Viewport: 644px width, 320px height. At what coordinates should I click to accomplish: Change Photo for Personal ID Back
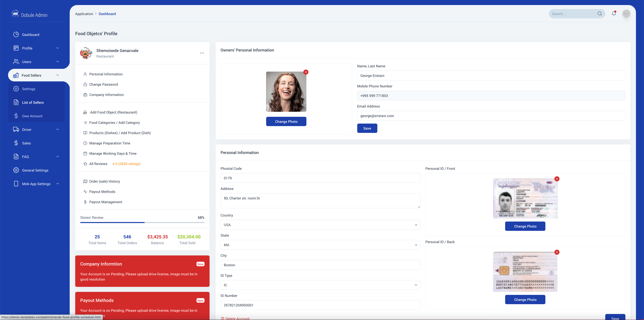click(x=525, y=300)
